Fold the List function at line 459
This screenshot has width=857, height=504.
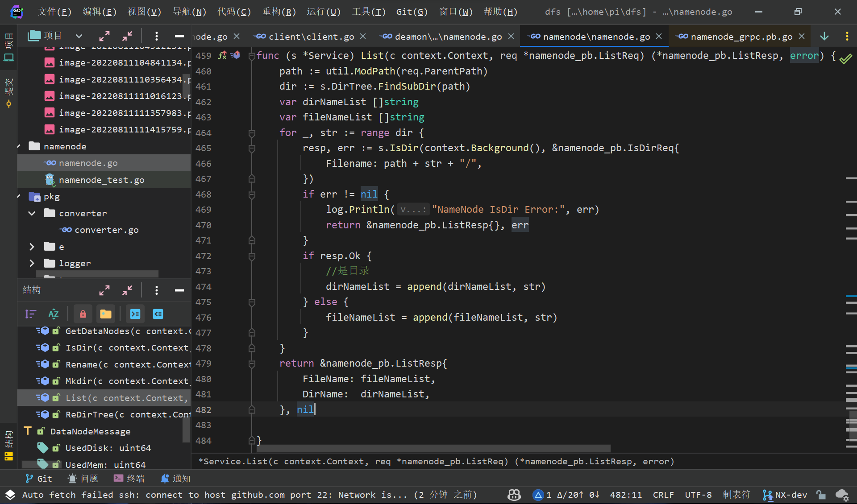pyautogui.click(x=252, y=56)
